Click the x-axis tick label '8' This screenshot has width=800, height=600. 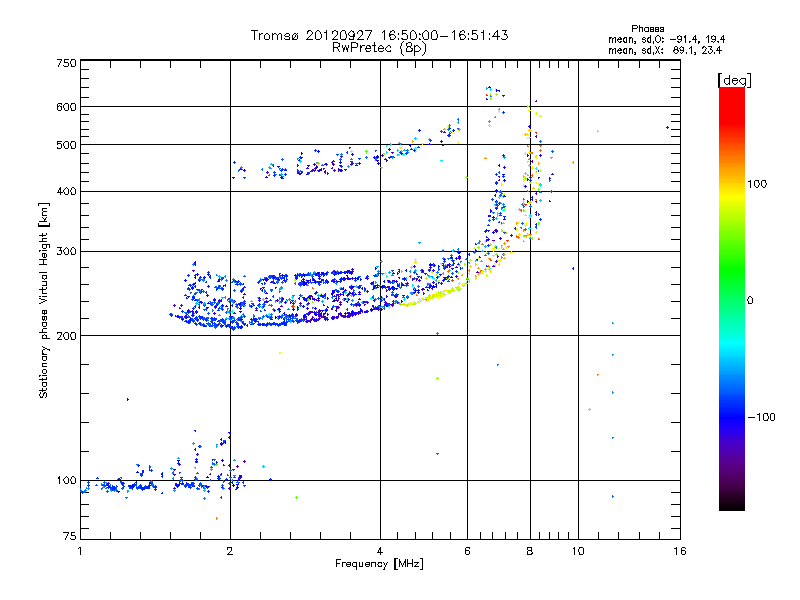click(x=530, y=551)
